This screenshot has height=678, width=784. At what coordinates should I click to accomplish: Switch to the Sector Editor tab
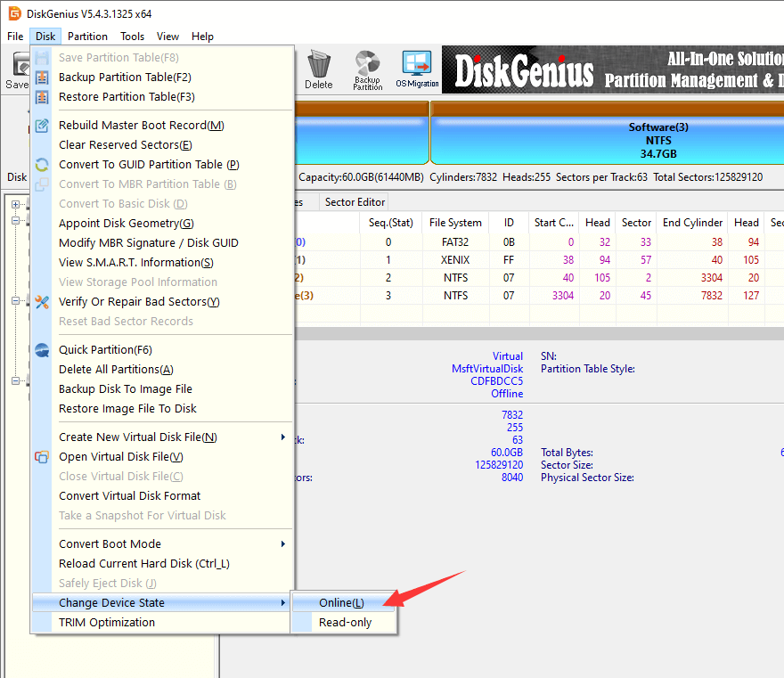(355, 202)
